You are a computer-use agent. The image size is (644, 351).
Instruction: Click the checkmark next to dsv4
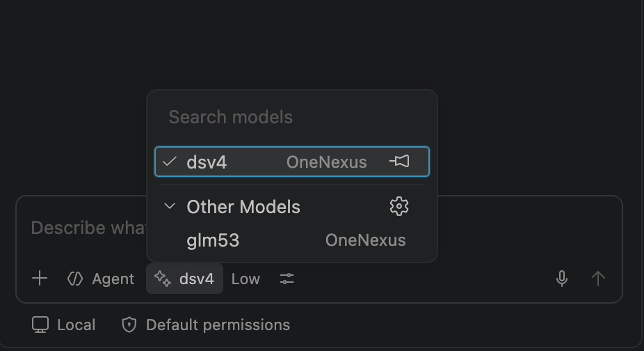click(169, 162)
